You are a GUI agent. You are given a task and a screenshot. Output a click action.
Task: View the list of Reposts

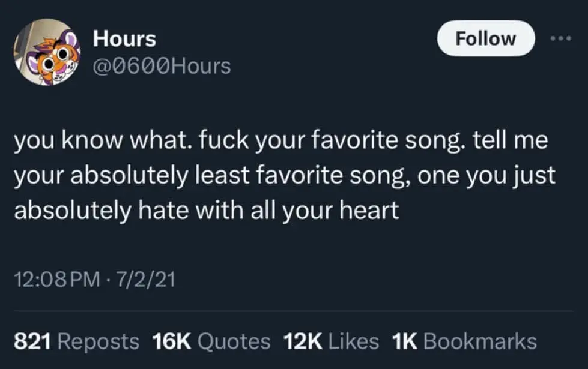tap(99, 341)
